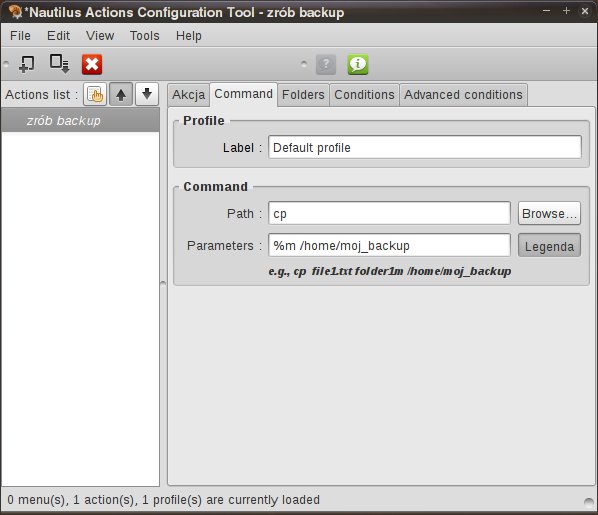Open the File menu
Image resolution: width=598 pixels, height=515 pixels.
coord(20,35)
